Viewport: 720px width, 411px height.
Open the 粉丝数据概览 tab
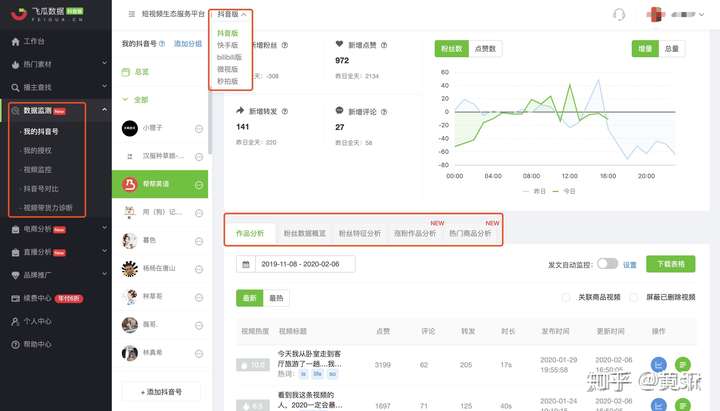pyautogui.click(x=304, y=233)
